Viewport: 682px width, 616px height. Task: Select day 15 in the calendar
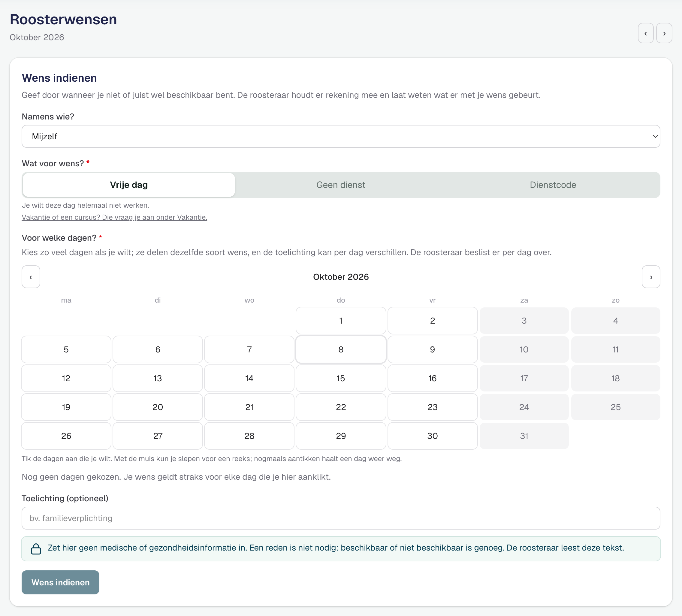[341, 378]
